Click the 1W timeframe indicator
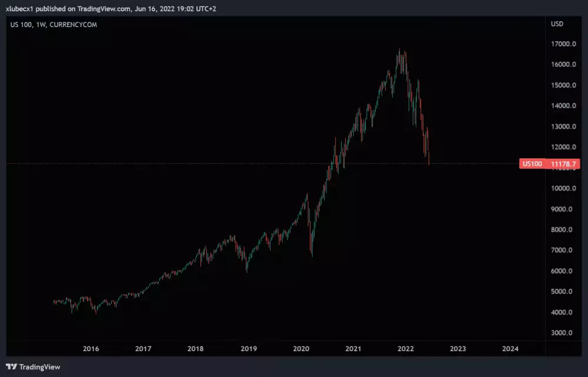Viewport: 588px width, 377px height. tap(41, 25)
